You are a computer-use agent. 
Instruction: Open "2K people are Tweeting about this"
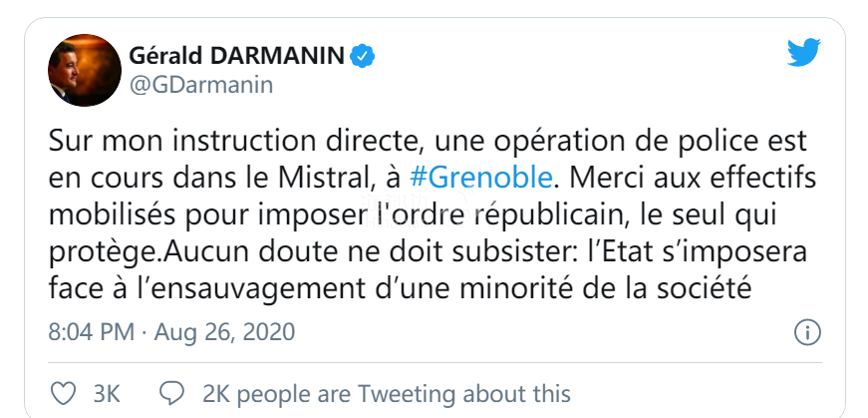(386, 393)
